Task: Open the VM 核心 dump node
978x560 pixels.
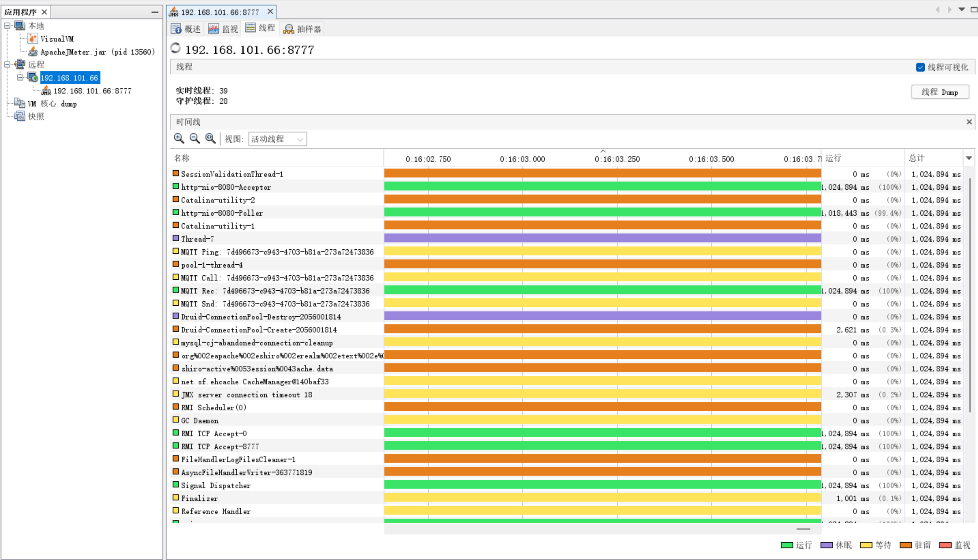Action: [x=51, y=104]
